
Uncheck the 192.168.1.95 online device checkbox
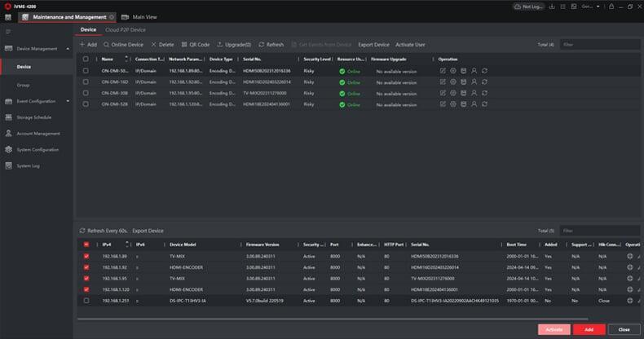(x=86, y=279)
